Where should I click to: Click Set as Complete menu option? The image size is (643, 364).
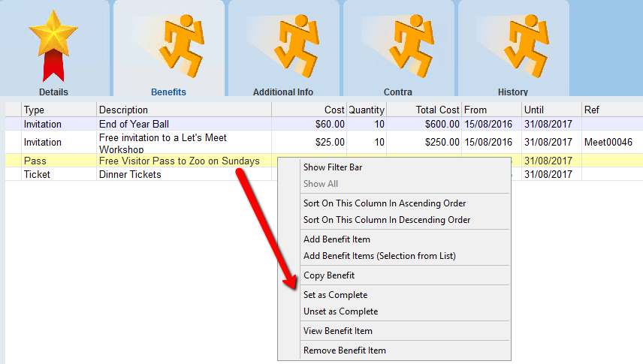(x=335, y=295)
